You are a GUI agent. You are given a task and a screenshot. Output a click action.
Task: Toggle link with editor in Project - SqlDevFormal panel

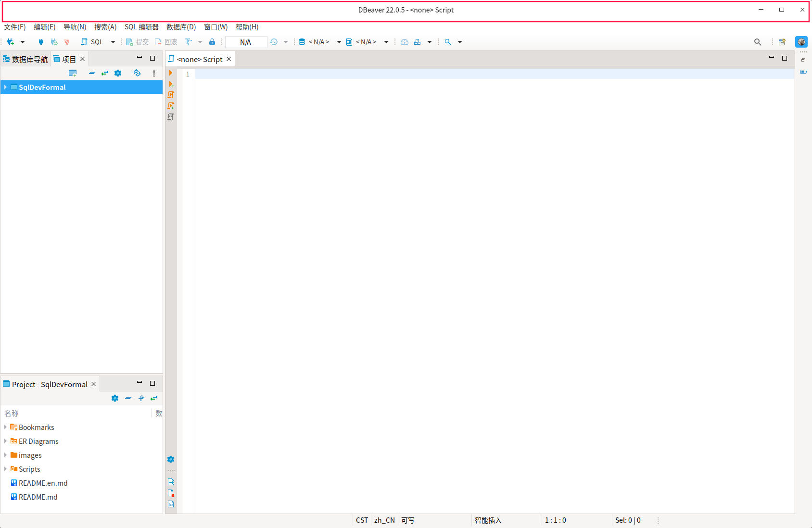click(x=154, y=398)
